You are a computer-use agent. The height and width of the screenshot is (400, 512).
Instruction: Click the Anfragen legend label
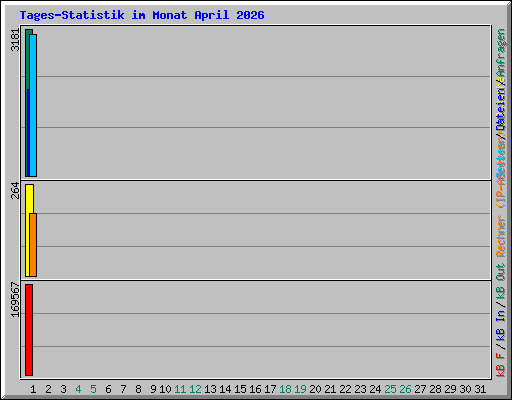(501, 53)
